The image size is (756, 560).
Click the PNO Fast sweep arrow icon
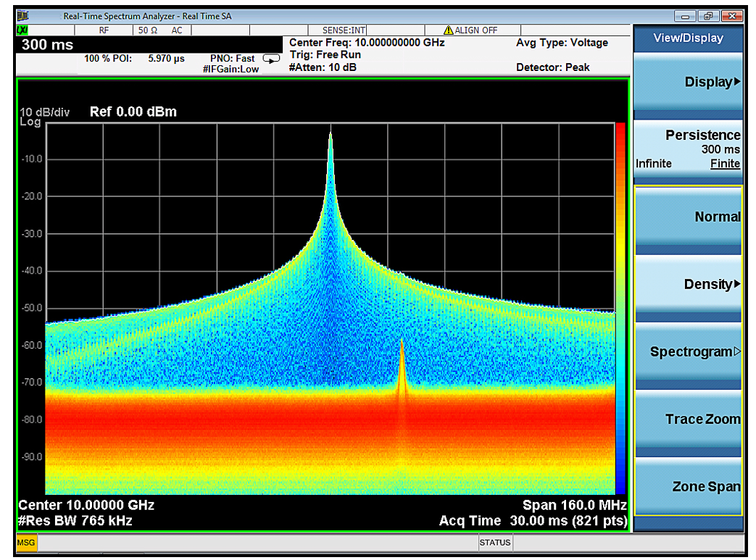click(x=271, y=59)
